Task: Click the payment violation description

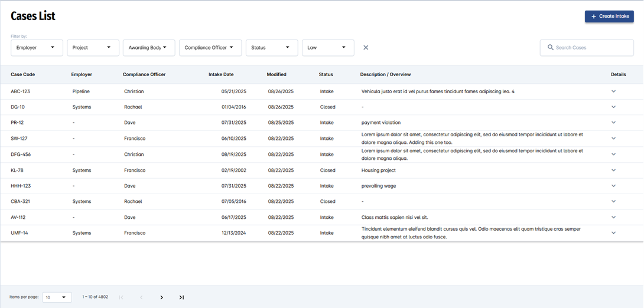Action: [x=381, y=123]
